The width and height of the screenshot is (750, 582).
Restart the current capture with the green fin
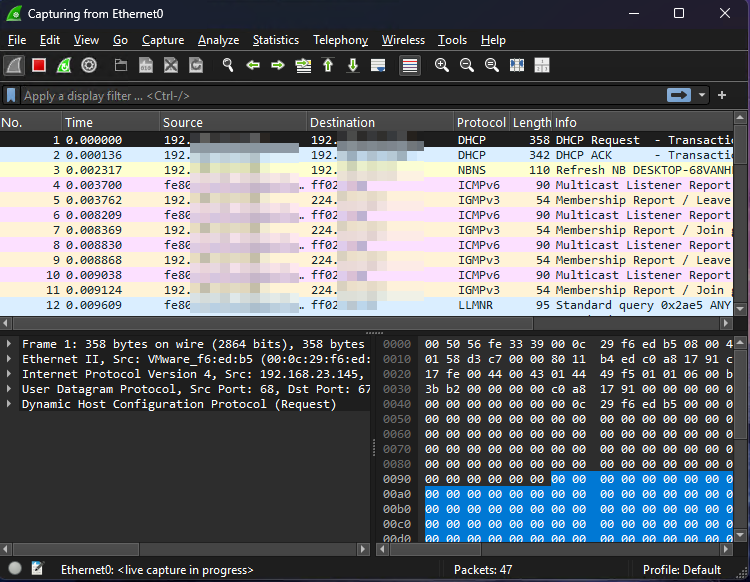(64, 65)
